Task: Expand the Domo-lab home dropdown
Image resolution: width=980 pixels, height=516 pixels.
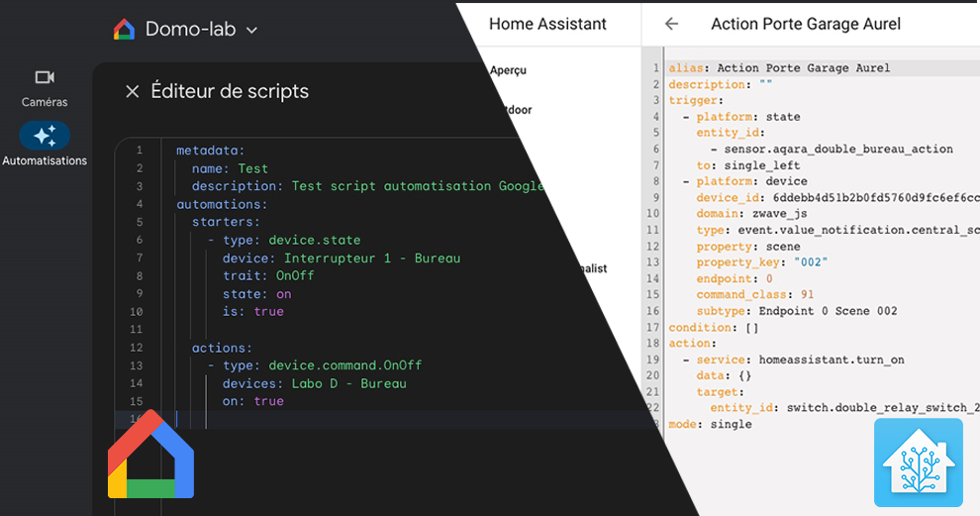Action: (x=251, y=30)
